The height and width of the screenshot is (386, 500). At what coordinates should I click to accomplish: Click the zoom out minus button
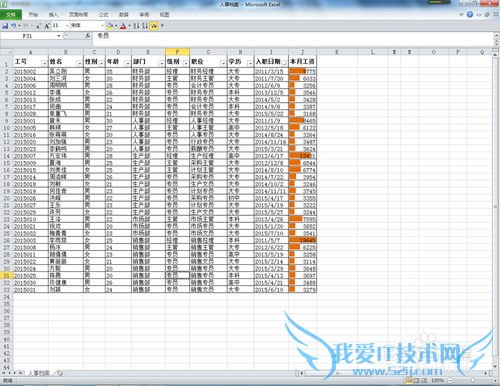(x=450, y=380)
